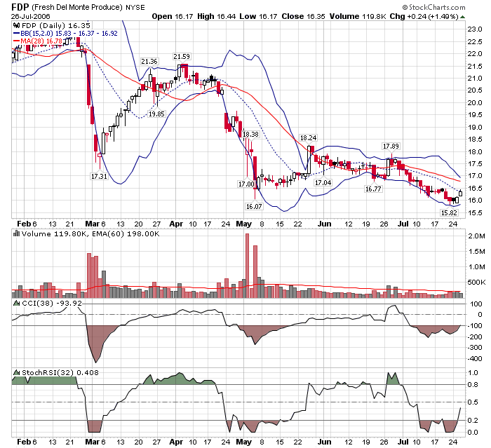
Task: Click the StochRSI(32) 0.408 panel label
Action: (x=60, y=372)
